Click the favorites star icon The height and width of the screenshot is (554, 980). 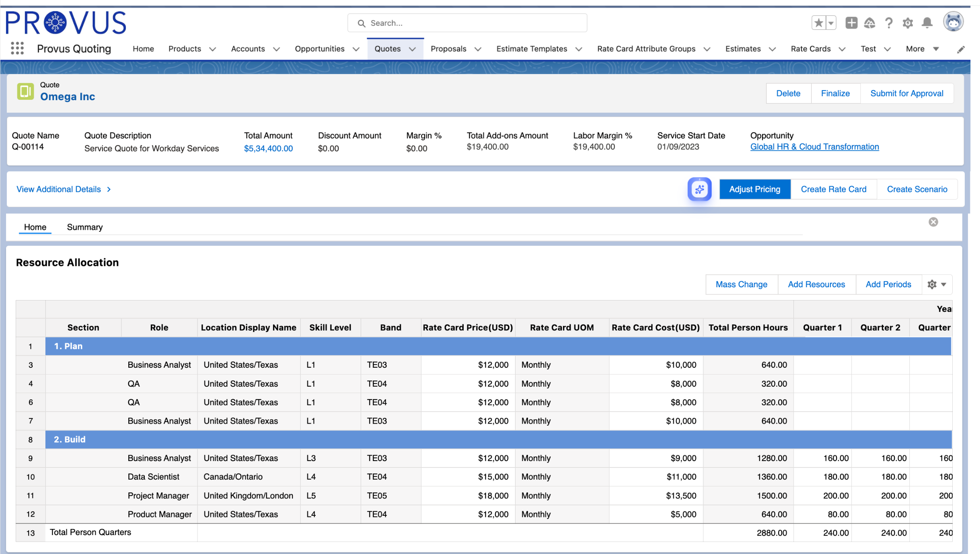coord(818,23)
